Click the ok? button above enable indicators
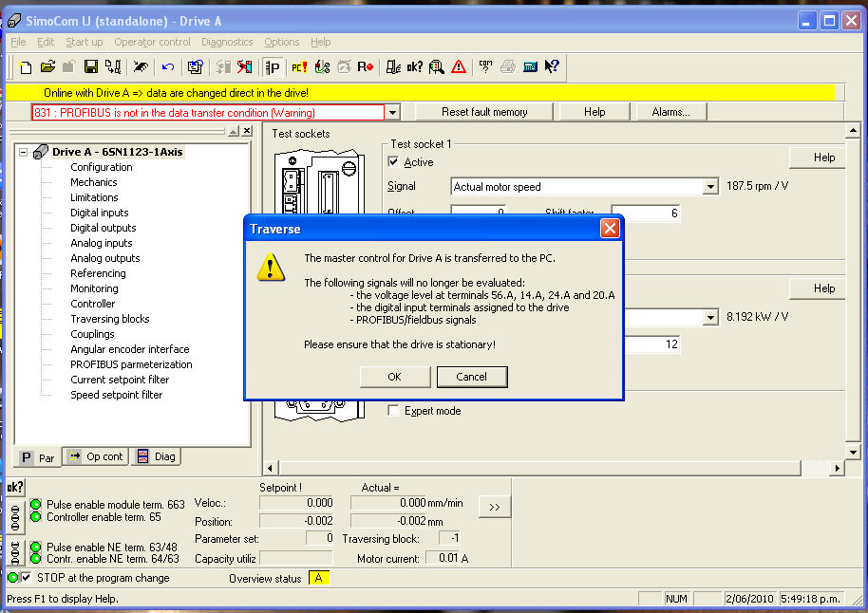868x613 pixels. click(x=15, y=488)
